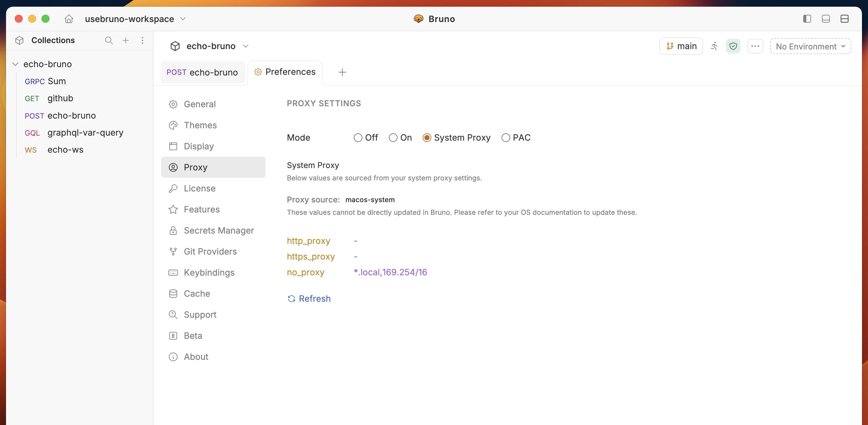Select the Proxy preferences section
The width and height of the screenshot is (868, 425).
click(x=213, y=167)
